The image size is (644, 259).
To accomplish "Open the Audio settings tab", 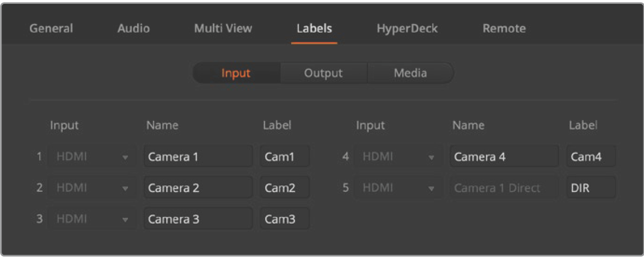I will pyautogui.click(x=133, y=28).
